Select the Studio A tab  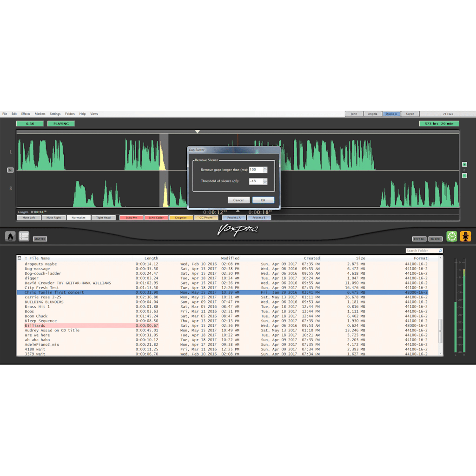(391, 114)
